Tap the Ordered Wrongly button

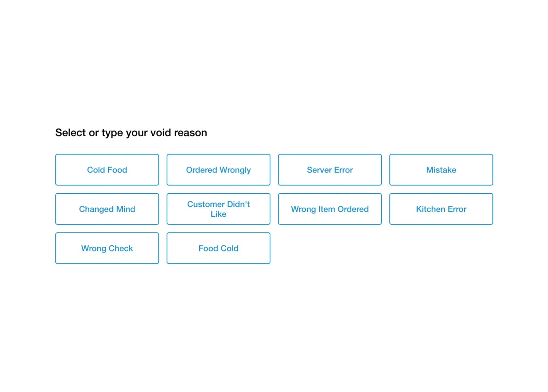pos(218,170)
